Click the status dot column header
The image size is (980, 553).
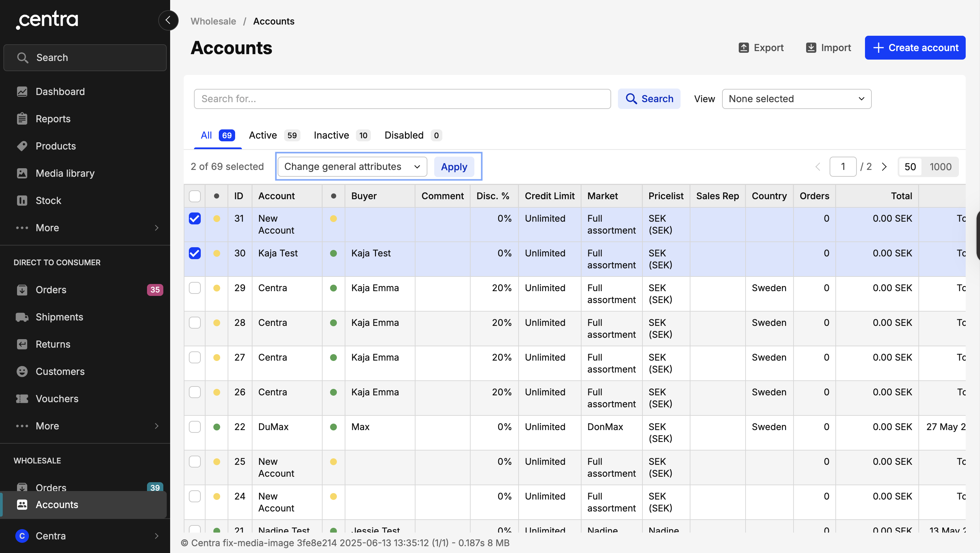pyautogui.click(x=216, y=196)
